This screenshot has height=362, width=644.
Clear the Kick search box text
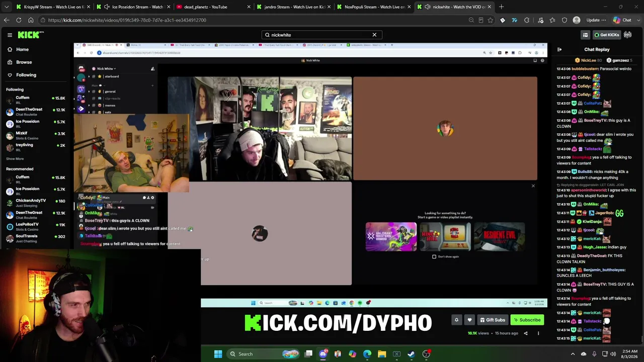coord(374,35)
